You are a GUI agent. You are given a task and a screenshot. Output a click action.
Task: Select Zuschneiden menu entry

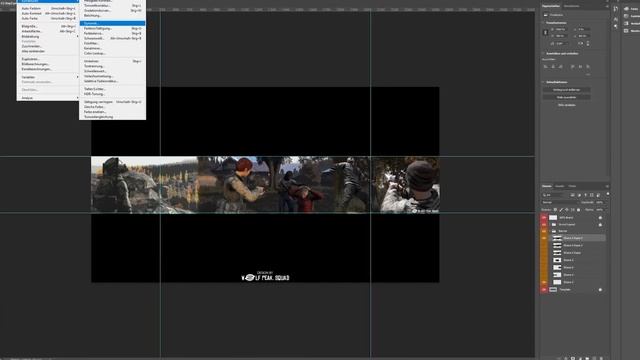click(x=48, y=46)
